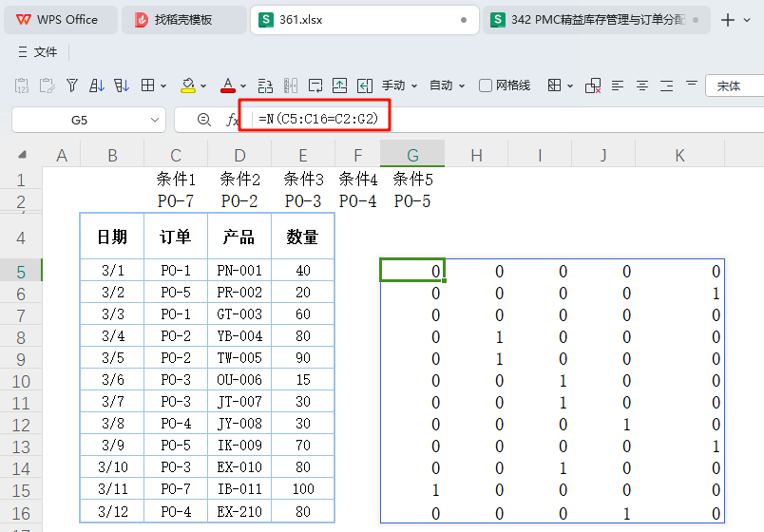Open the 文件 menu
The image size is (764, 532).
coord(38,51)
